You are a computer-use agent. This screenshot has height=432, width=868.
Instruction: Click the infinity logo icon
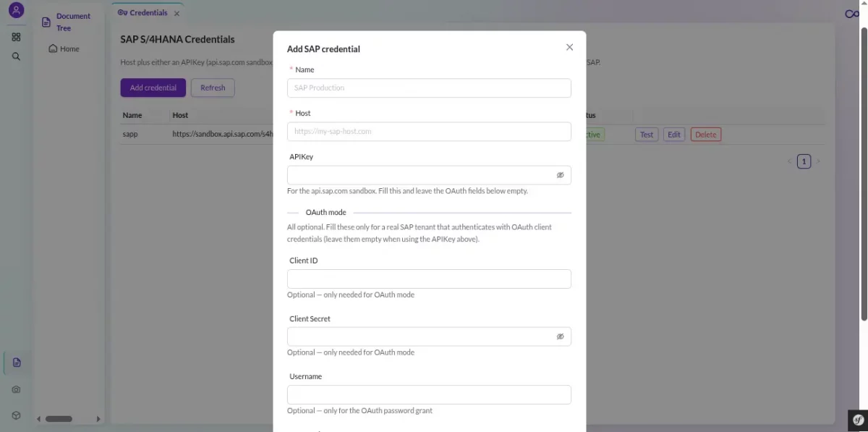click(852, 14)
